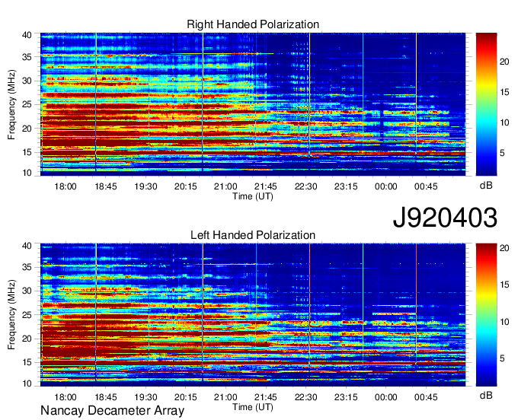This screenshot has height=420, width=518.
Task: Click the 00:00 tick label on the bottom plot
Action: coord(386,397)
